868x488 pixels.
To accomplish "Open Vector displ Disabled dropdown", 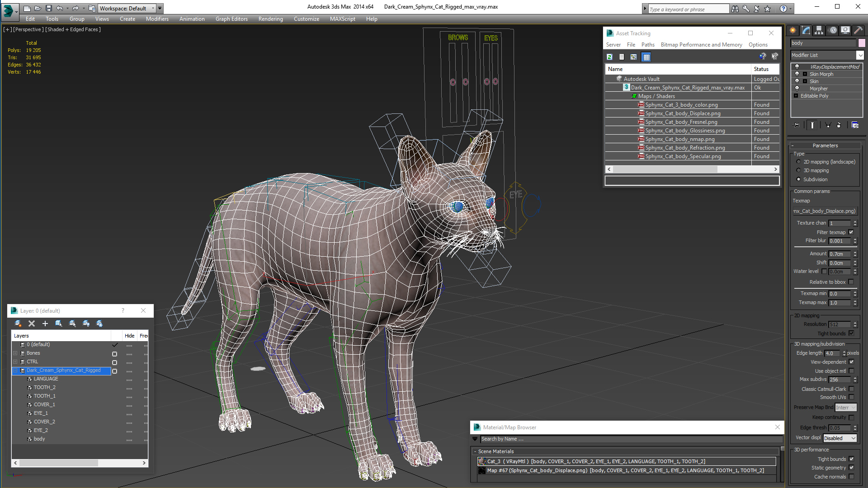I will pyautogui.click(x=840, y=438).
